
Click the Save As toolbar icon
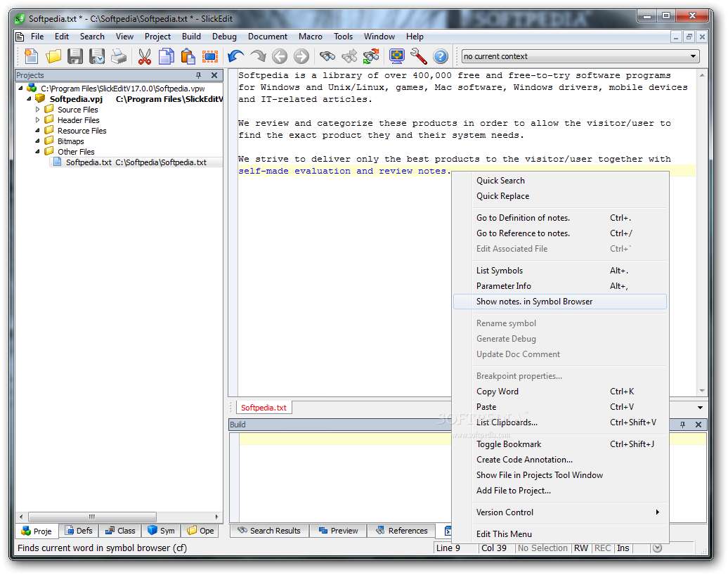coord(97,56)
